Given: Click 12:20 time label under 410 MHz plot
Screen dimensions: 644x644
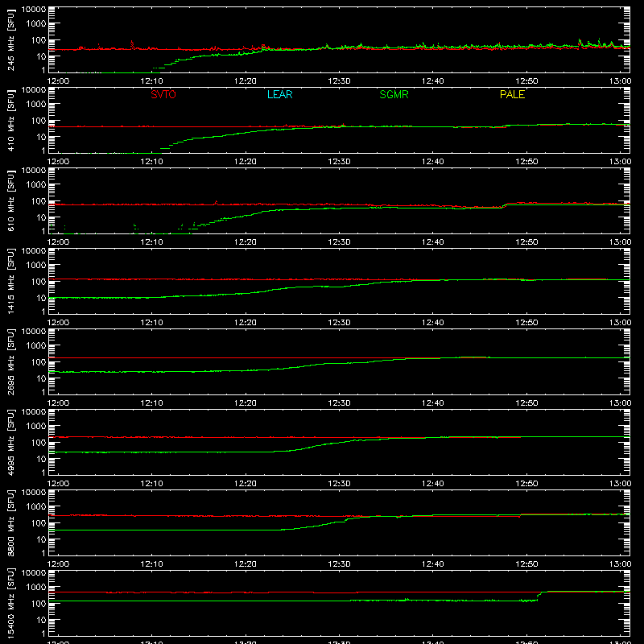Looking at the screenshot, I should (x=246, y=162).
